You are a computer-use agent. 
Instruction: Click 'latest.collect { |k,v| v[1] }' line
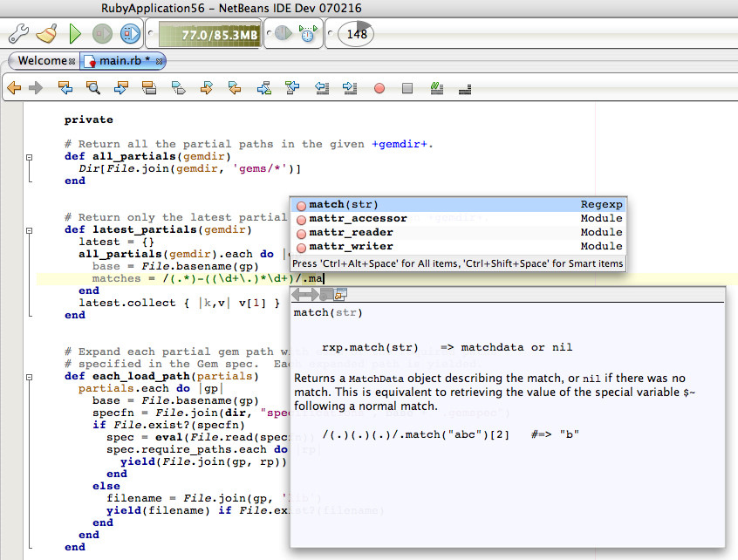click(180, 303)
